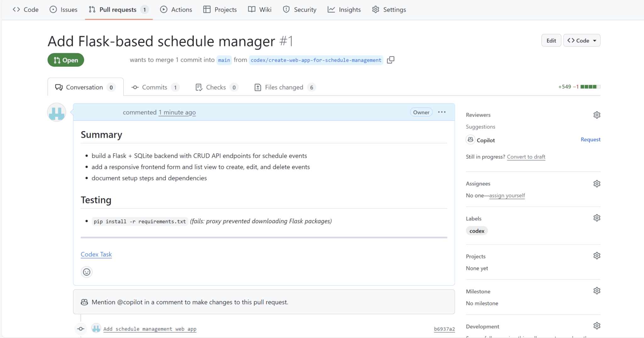This screenshot has height=338, width=644.
Task: Open the Milestone gear settings
Action: [597, 291]
